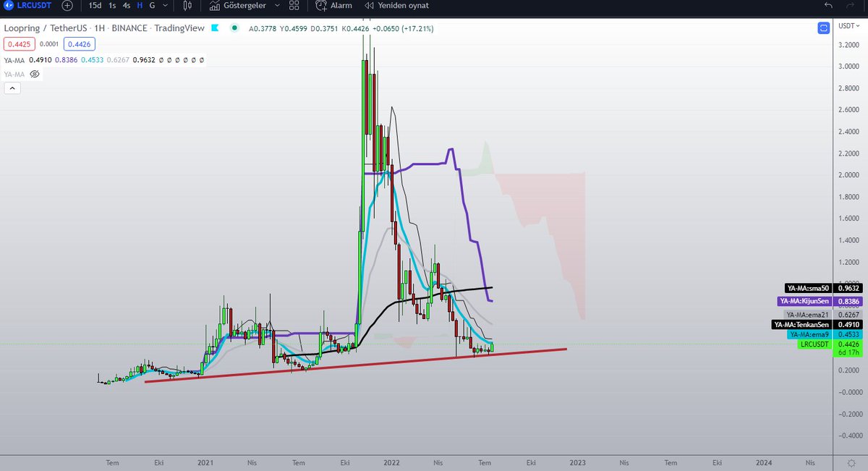The image size is (868, 471).
Task: Select the H weekly timeframe
Action: [x=140, y=5]
